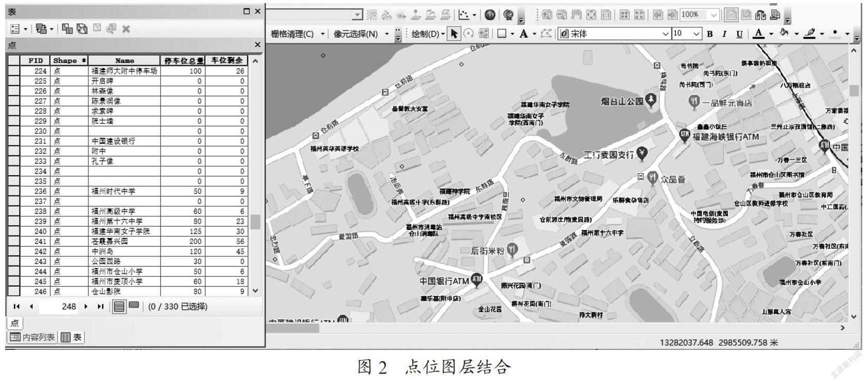Select row 246 仓山影院 via row selector
Viewport: 868px width, 385px height.
coord(14,291)
